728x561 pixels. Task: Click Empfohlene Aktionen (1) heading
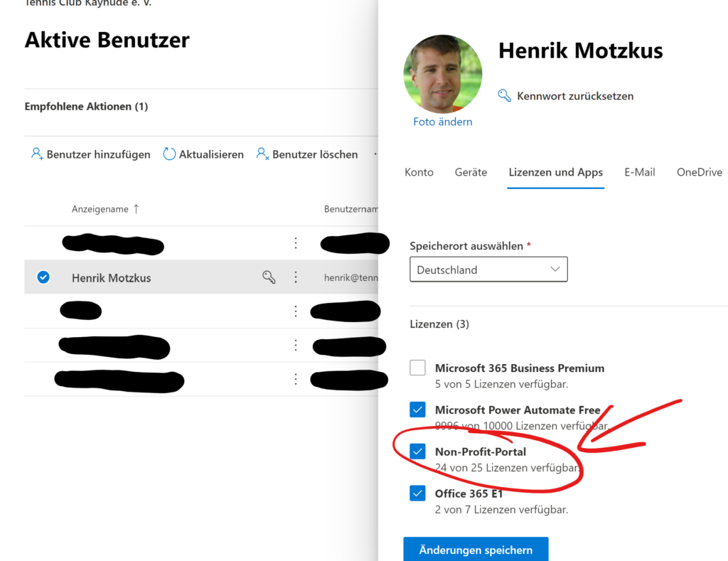point(86,107)
